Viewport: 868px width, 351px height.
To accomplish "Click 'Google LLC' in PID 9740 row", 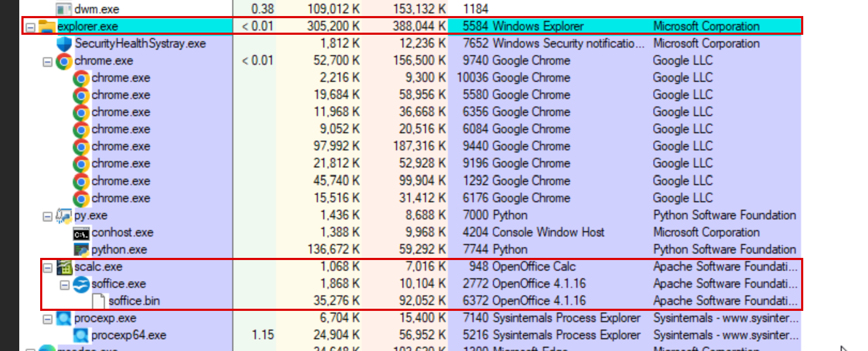I will point(683,60).
